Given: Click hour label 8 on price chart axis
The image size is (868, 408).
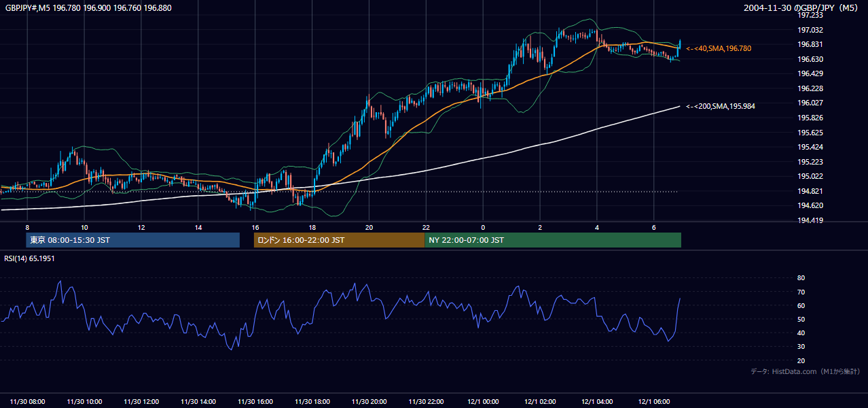Looking at the screenshot, I should tap(27, 227).
